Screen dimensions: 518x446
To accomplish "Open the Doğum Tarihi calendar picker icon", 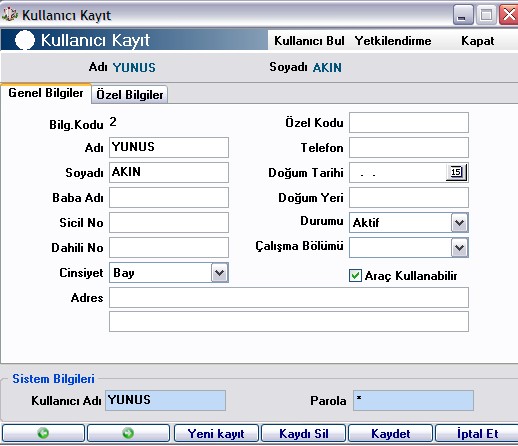I will (456, 172).
